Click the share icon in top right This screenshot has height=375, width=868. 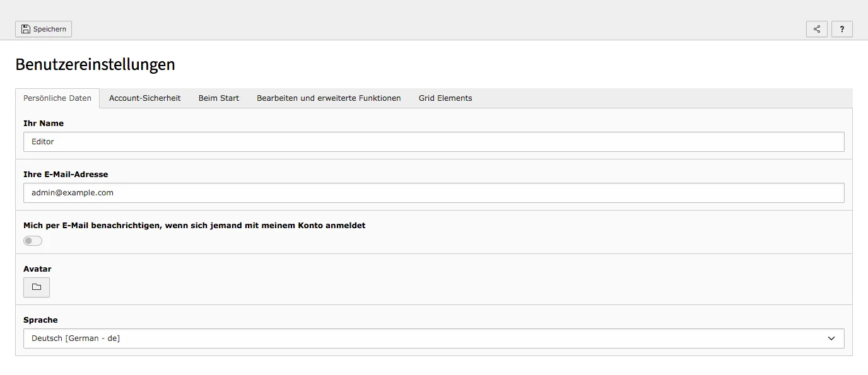[816, 28]
